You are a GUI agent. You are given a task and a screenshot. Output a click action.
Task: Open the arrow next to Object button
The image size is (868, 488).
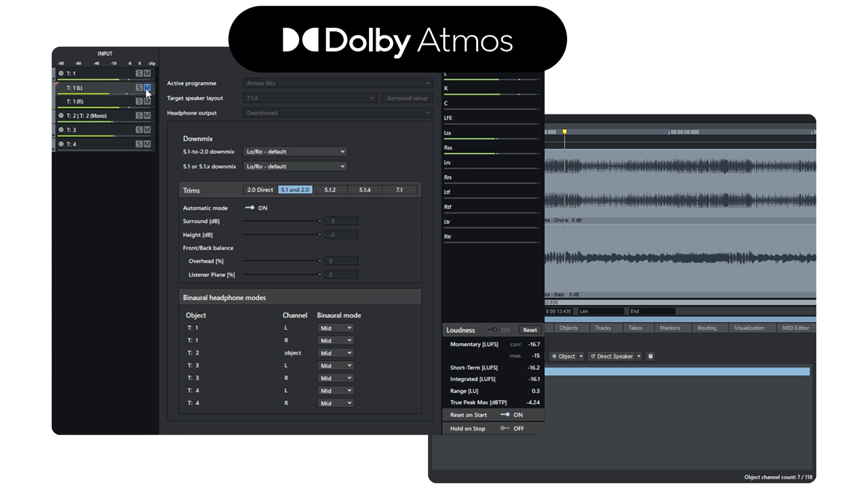(x=582, y=357)
